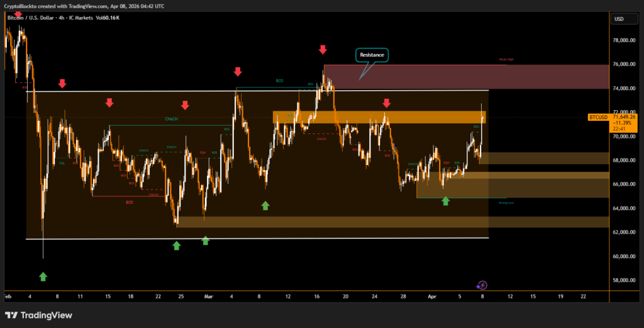The height and width of the screenshot is (328, 644).
Task: Select the red arrow above the Resistance zone peak
Action: [x=323, y=49]
